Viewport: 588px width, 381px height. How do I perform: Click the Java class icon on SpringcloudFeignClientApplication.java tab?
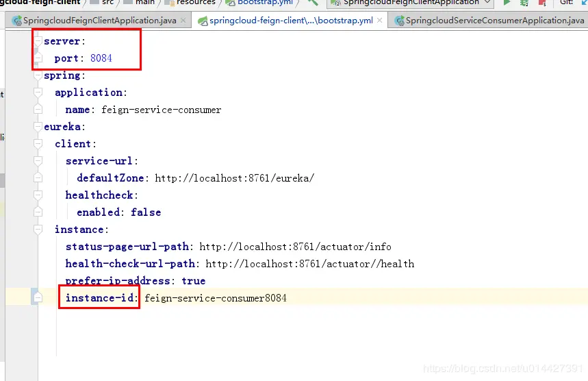[x=16, y=21]
